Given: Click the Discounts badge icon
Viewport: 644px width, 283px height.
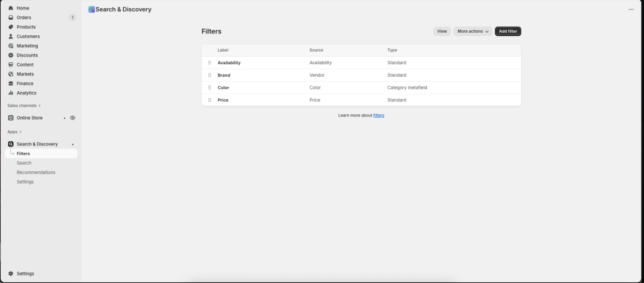Looking at the screenshot, I should pos(11,55).
